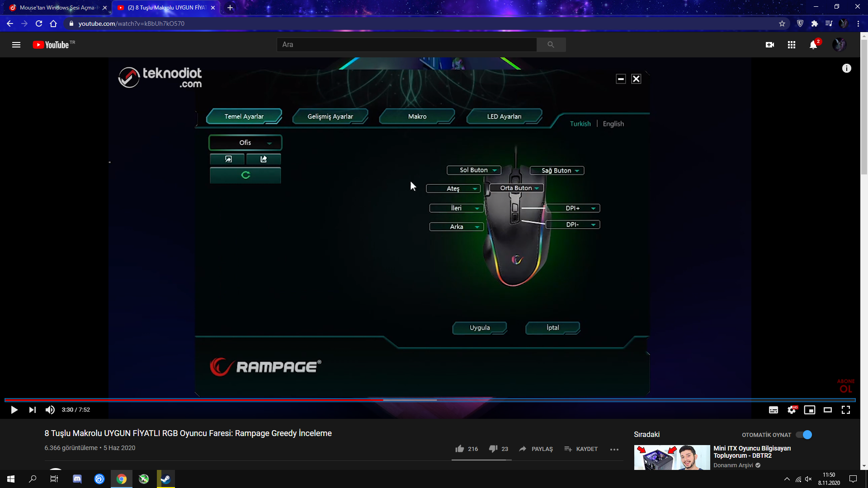Switch to Mouse'tan Windows Sesi browser tab
This screenshot has height=488, width=868.
(57, 8)
